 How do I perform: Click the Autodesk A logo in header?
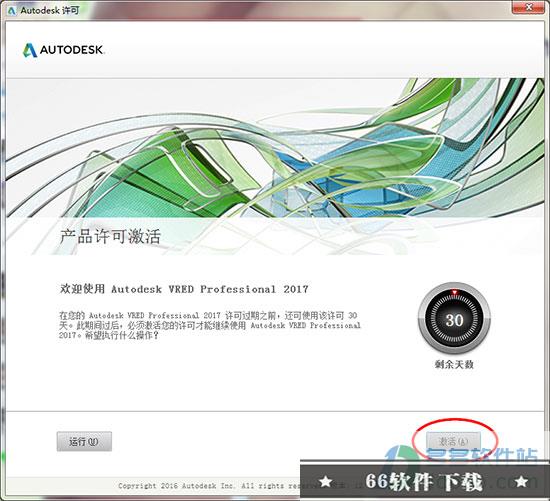pyautogui.click(x=30, y=50)
